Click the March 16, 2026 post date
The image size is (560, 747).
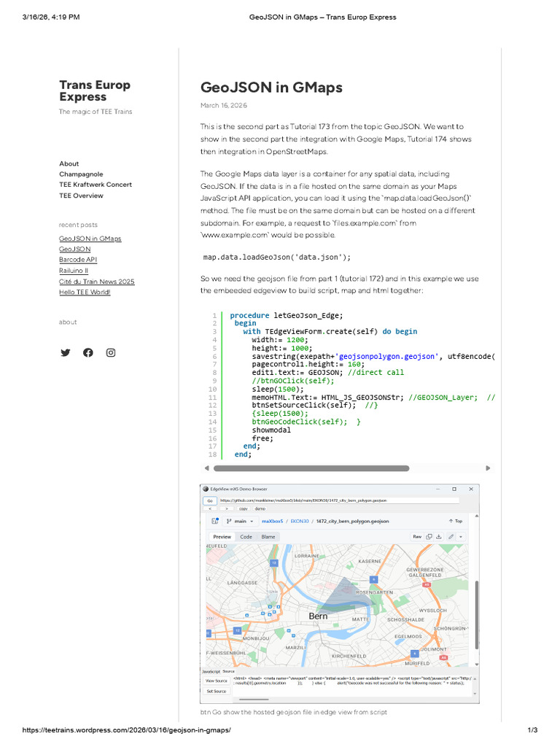pyautogui.click(x=224, y=105)
